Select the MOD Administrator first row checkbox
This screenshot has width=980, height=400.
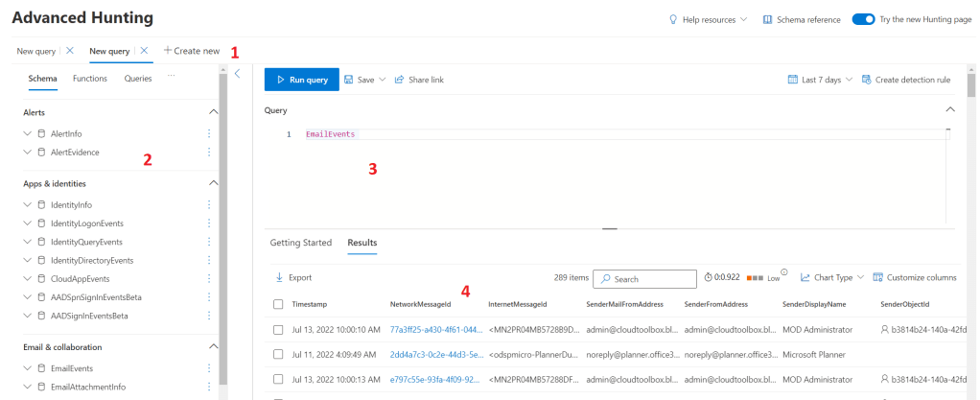point(278,329)
